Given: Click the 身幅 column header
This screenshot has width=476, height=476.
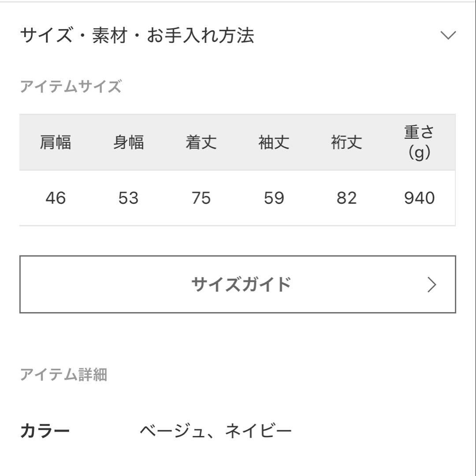Looking at the screenshot, I should click(x=128, y=142).
